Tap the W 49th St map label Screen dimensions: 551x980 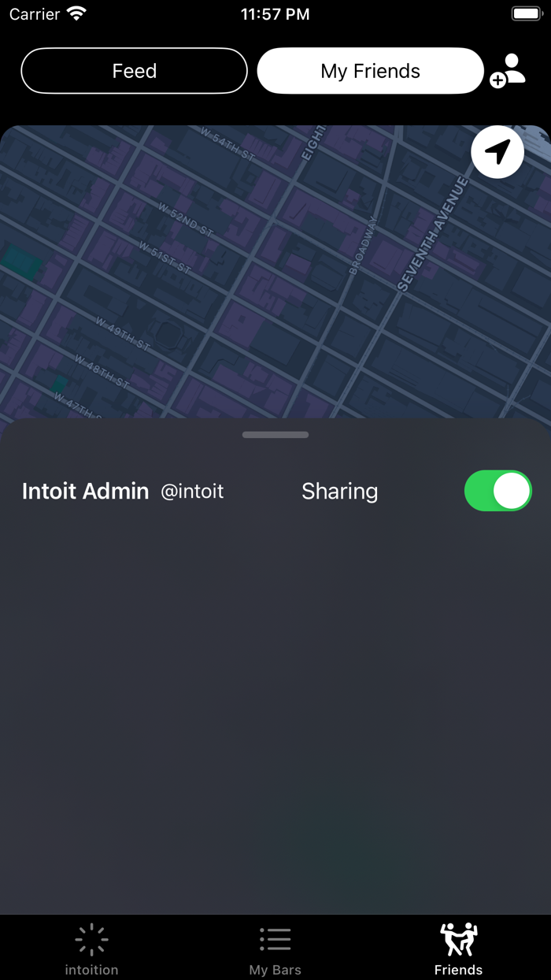click(x=124, y=334)
